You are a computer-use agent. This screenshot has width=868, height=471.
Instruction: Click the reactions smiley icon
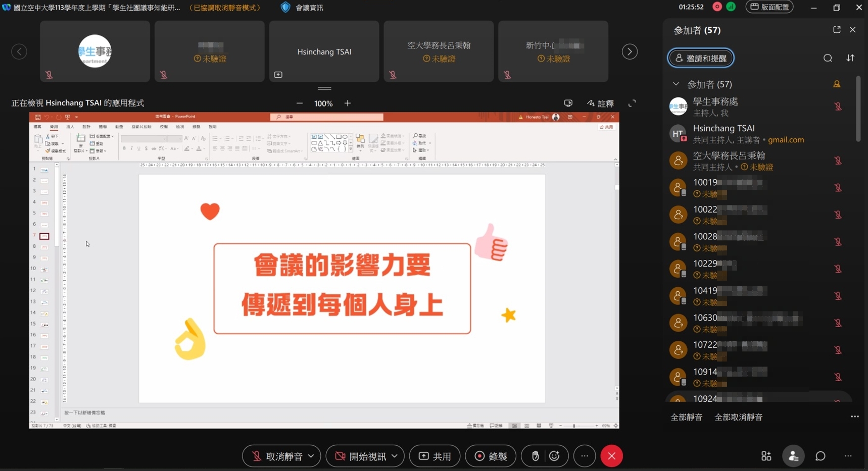pyautogui.click(x=554, y=456)
